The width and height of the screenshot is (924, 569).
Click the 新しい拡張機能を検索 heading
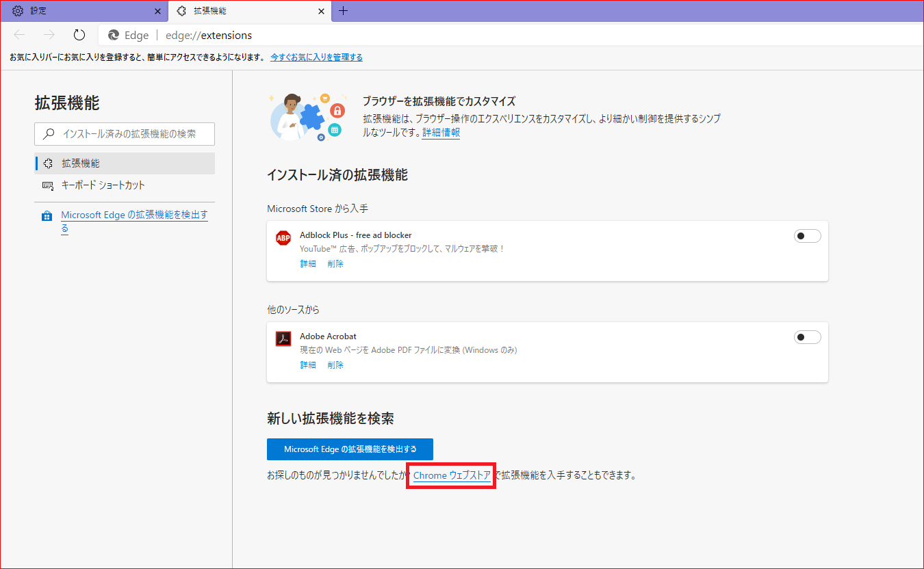(x=330, y=418)
